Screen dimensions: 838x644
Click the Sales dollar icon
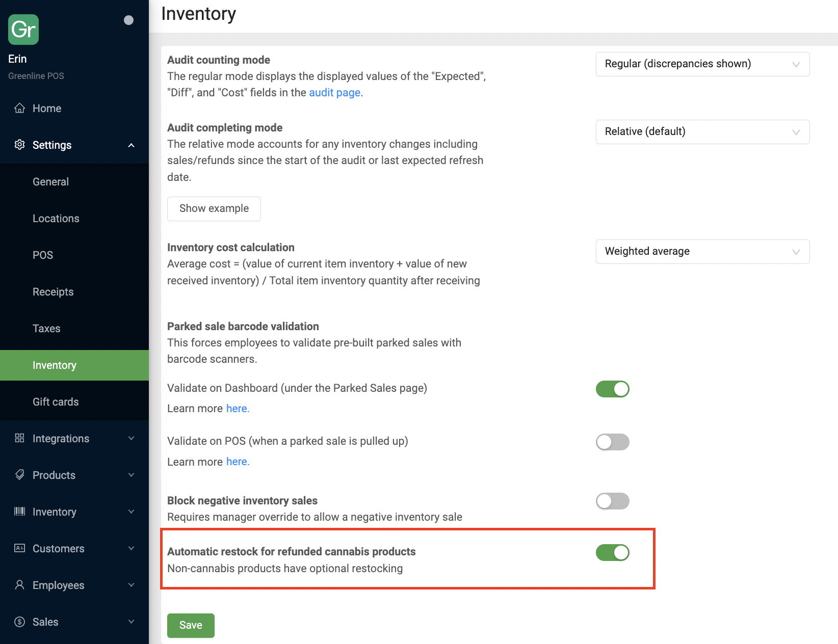point(20,622)
